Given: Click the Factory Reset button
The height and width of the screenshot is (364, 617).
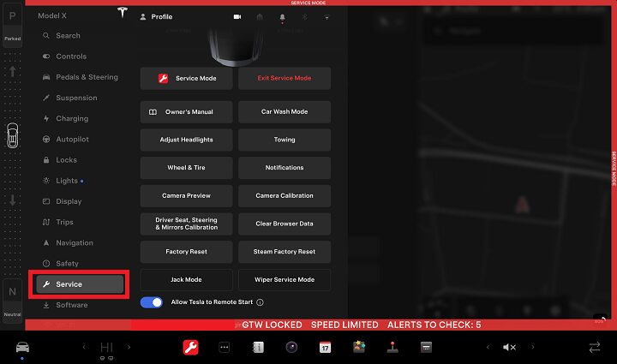Looking at the screenshot, I should click(187, 252).
